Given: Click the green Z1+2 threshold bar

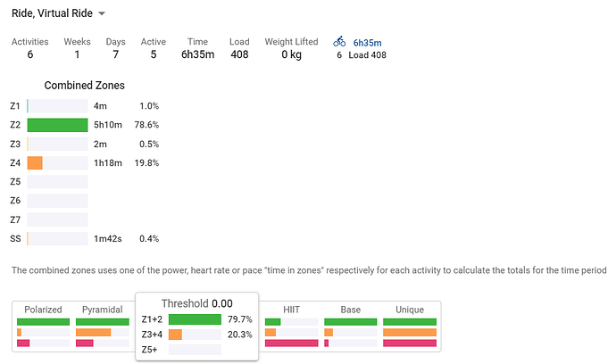Looking at the screenshot, I should pyautogui.click(x=195, y=319).
